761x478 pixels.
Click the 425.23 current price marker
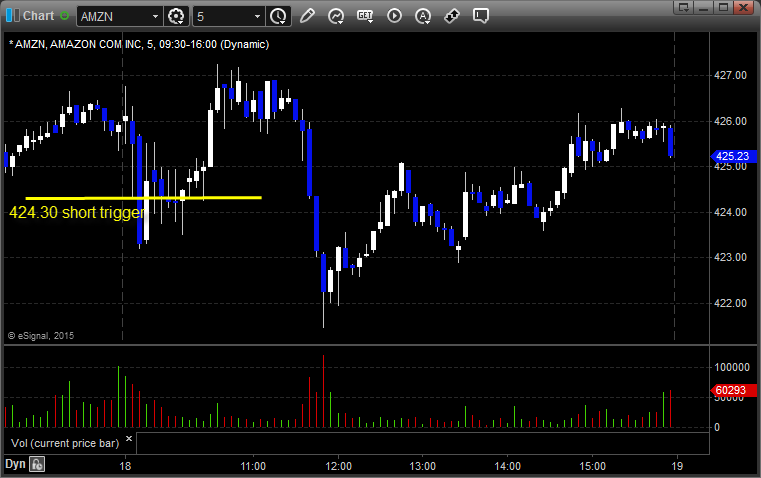click(732, 156)
